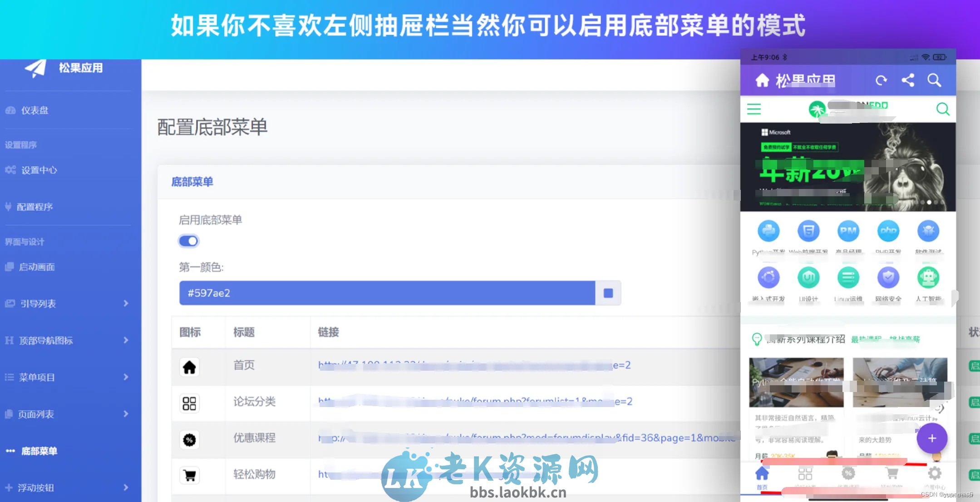Select the 人工智能 robot icon in the preview
Viewport: 980px width, 502px height.
click(929, 278)
